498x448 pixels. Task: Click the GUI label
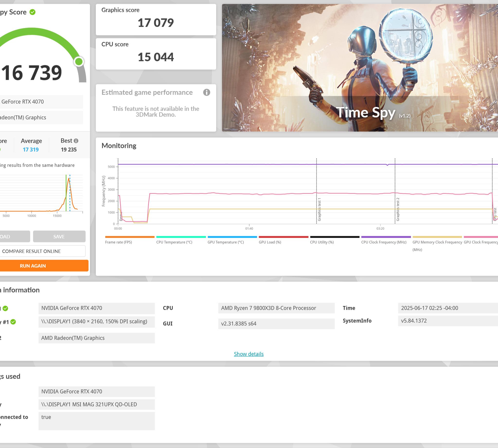[168, 324]
